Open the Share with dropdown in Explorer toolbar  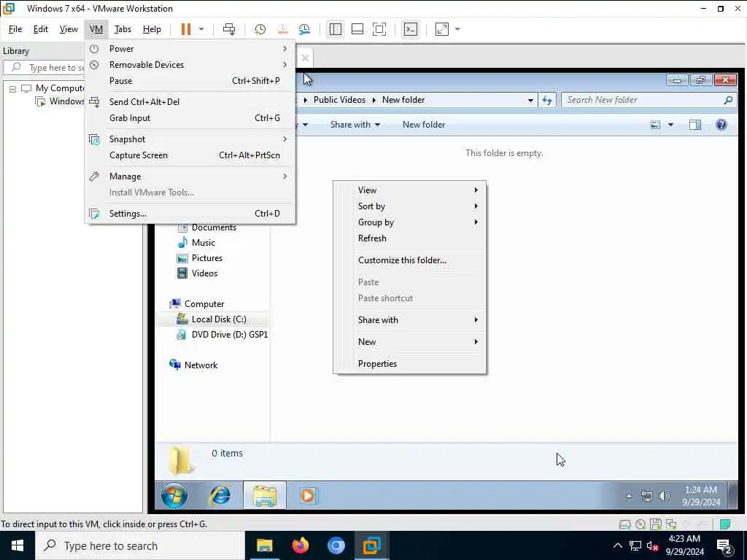(x=355, y=125)
